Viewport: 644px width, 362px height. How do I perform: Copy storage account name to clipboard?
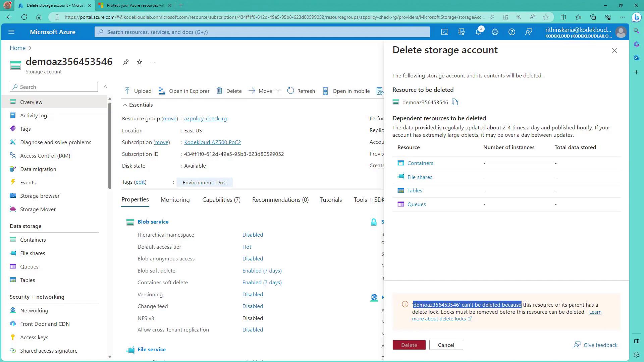tap(455, 102)
